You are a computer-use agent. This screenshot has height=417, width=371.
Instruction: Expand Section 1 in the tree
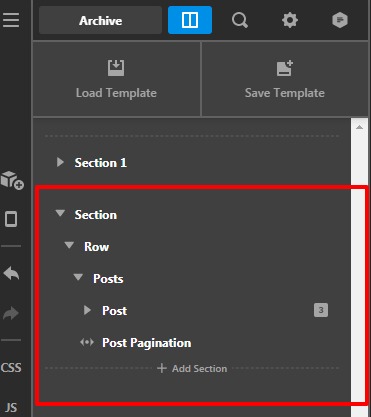click(60, 162)
